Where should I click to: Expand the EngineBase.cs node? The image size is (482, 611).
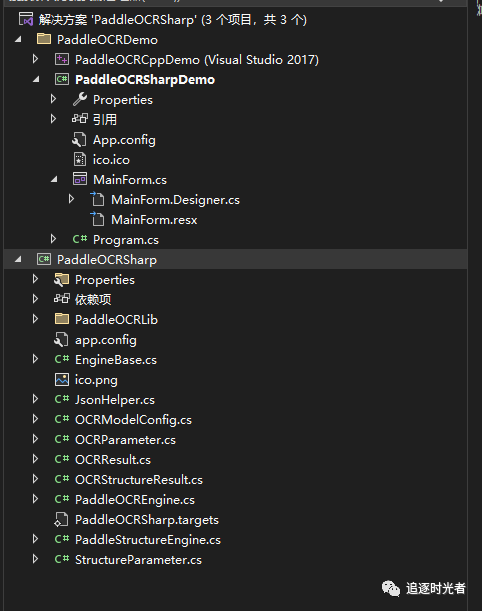(35, 359)
